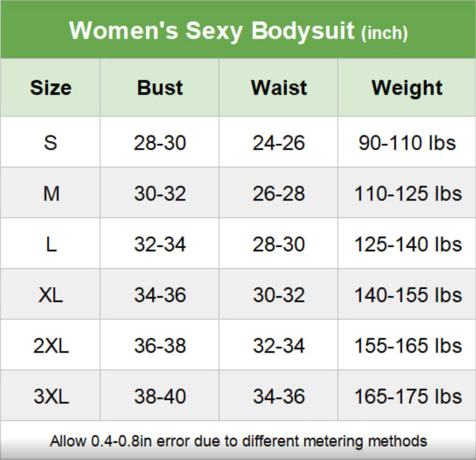The height and width of the screenshot is (460, 476).
Task: Select the L size cell
Action: [51, 244]
